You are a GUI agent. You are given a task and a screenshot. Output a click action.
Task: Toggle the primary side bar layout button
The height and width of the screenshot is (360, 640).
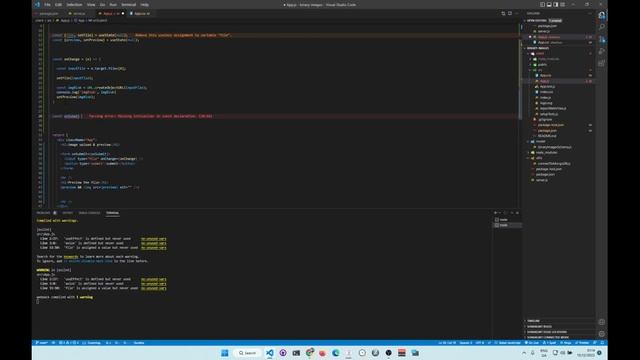point(542,4)
